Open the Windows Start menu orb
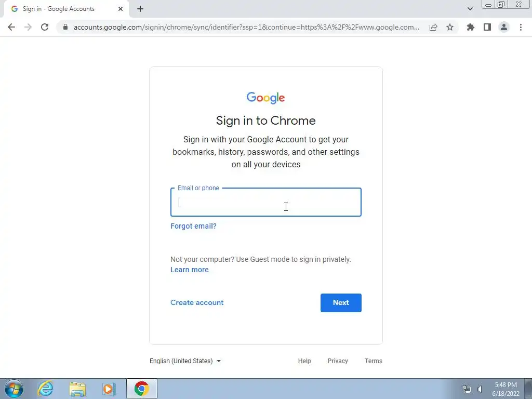The width and height of the screenshot is (532, 399). 14,389
